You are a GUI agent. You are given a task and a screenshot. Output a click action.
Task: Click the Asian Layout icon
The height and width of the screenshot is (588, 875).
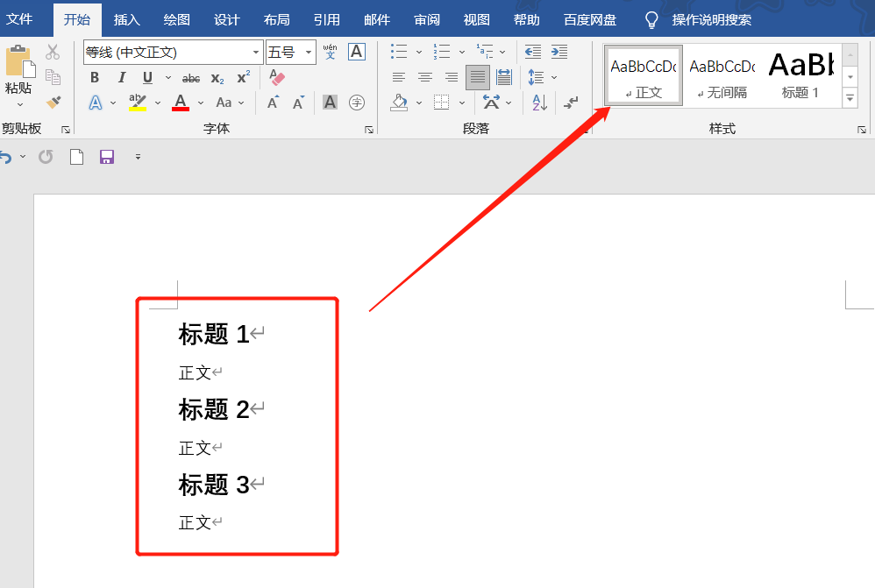click(491, 103)
